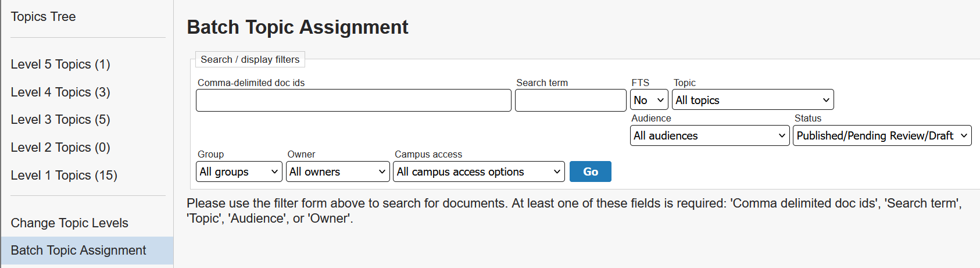Expand the All owners dropdown

pyautogui.click(x=338, y=172)
